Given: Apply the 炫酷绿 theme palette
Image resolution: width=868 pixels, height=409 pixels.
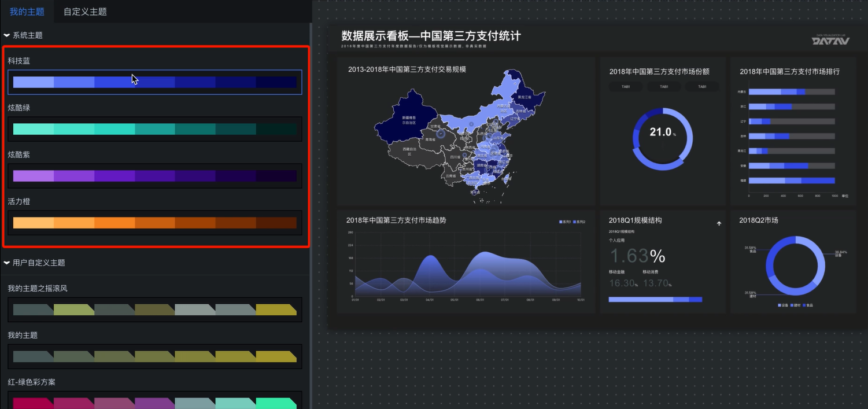Looking at the screenshot, I should point(155,129).
